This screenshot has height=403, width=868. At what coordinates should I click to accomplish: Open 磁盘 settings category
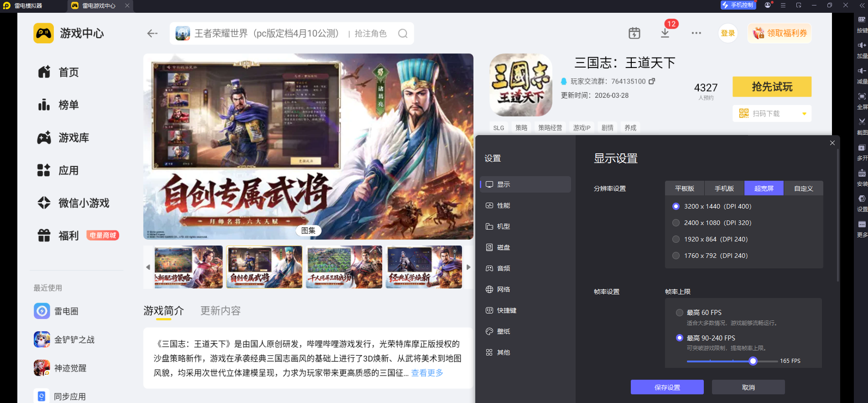[525, 247]
